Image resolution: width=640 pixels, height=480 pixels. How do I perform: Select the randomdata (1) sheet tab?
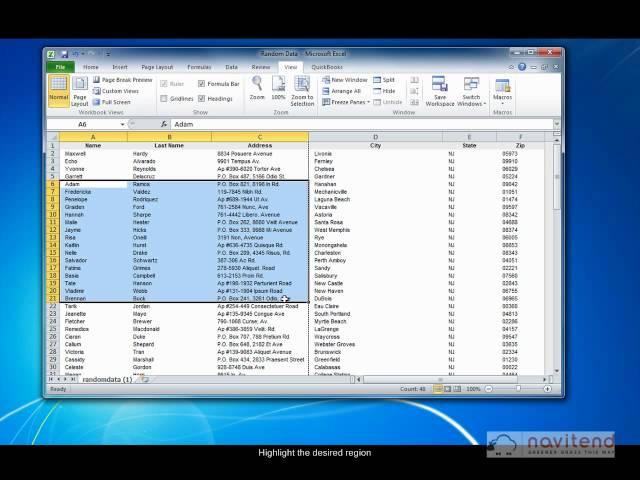pos(107,380)
